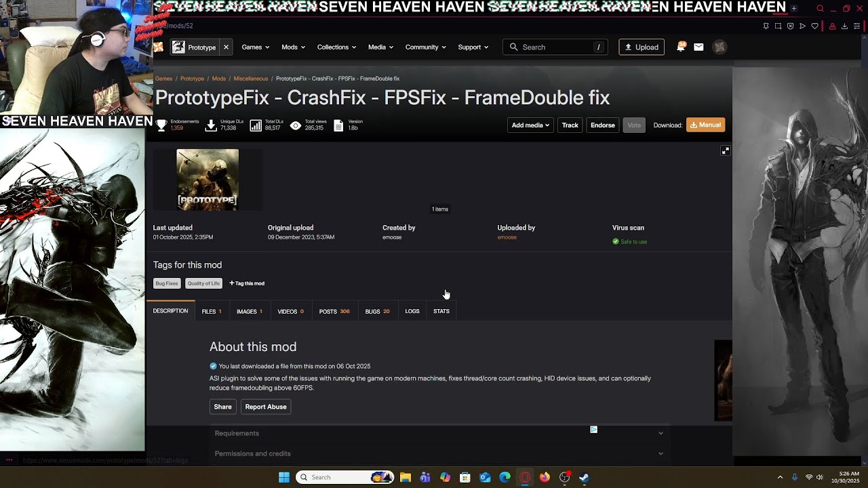Viewport: 868px width, 488px height.
Task: Expand the Support dropdown menu
Action: click(x=473, y=47)
